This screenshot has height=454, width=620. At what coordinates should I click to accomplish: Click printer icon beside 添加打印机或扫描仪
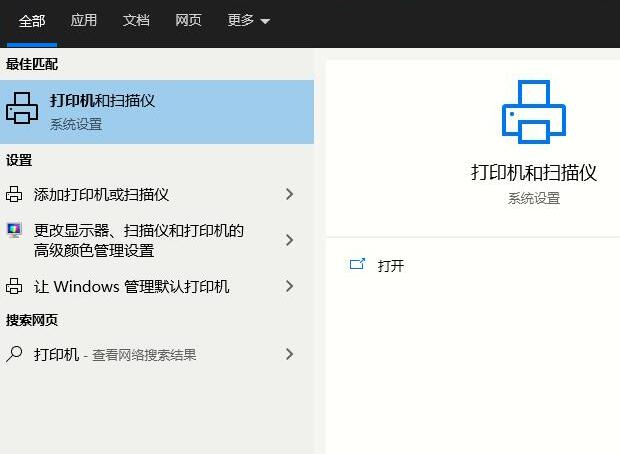tap(14, 194)
